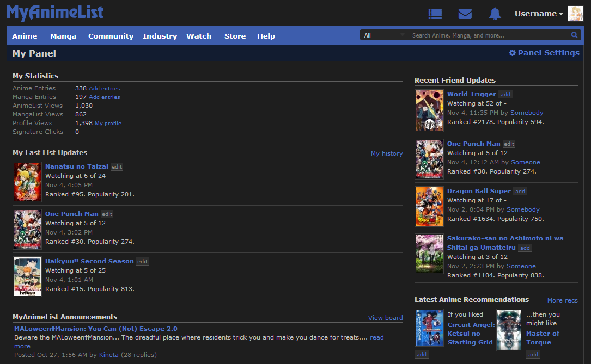This screenshot has width=591, height=364.
Task: Add Sakurako-san no Ashimoto to list
Action: coord(525,248)
